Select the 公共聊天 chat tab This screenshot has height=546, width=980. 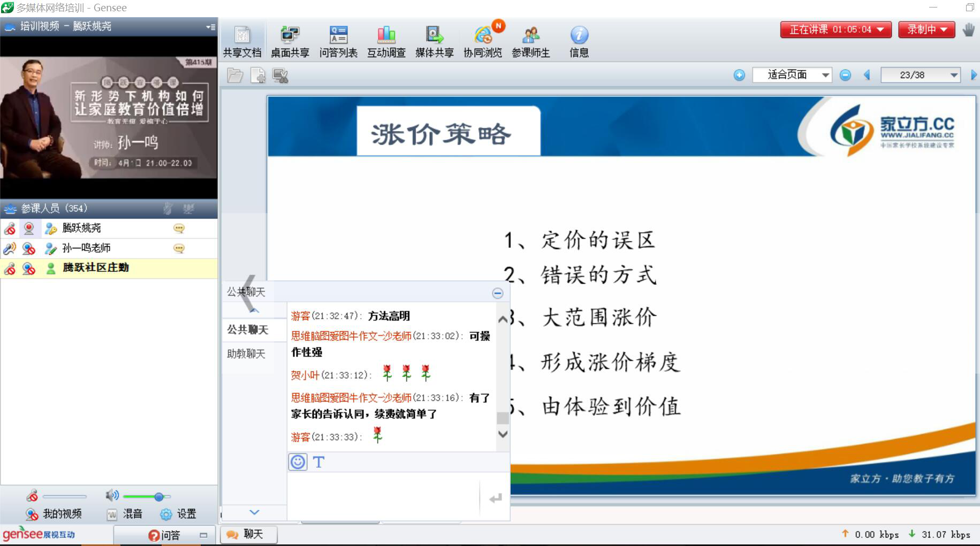coord(247,330)
